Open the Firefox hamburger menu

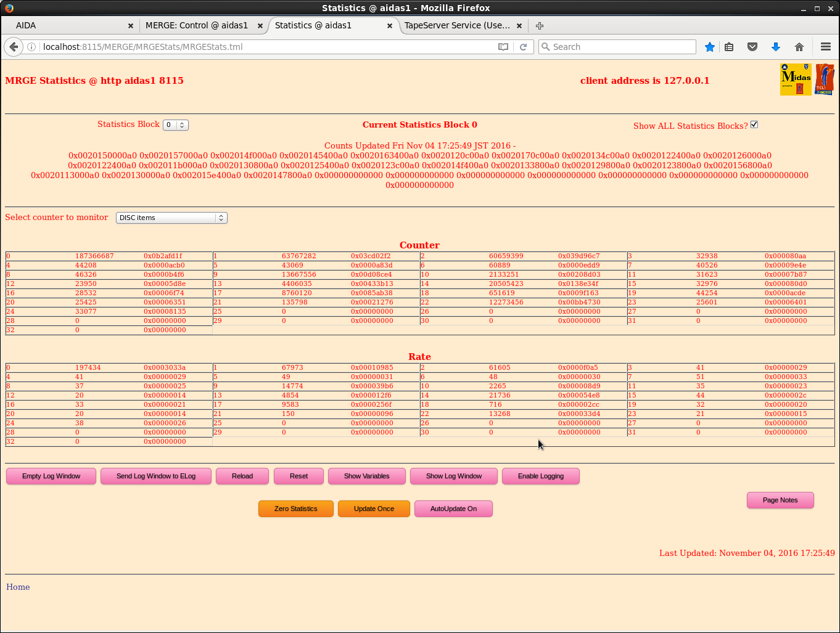826,47
